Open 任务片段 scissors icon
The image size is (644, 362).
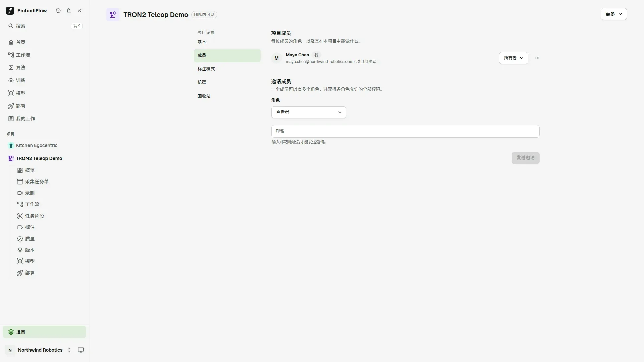(20, 216)
